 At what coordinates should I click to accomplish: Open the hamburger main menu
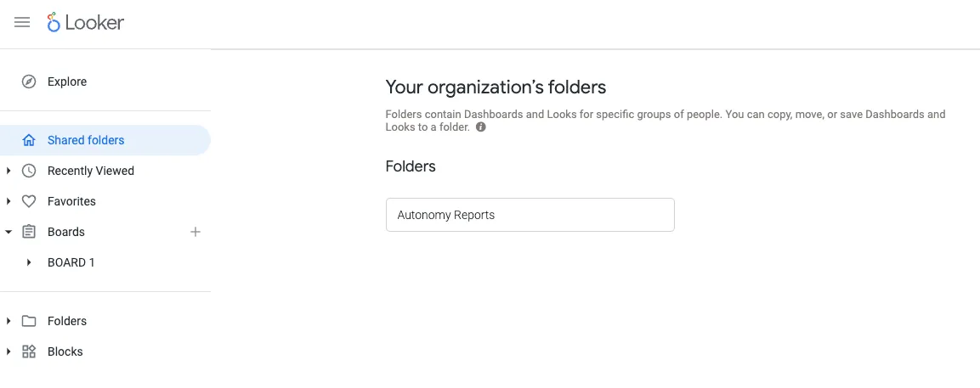tap(22, 22)
